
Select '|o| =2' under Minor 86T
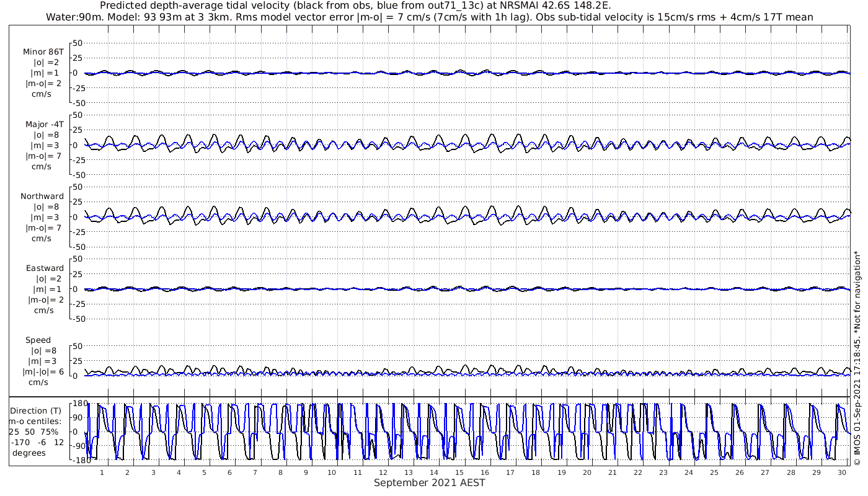click(46, 63)
